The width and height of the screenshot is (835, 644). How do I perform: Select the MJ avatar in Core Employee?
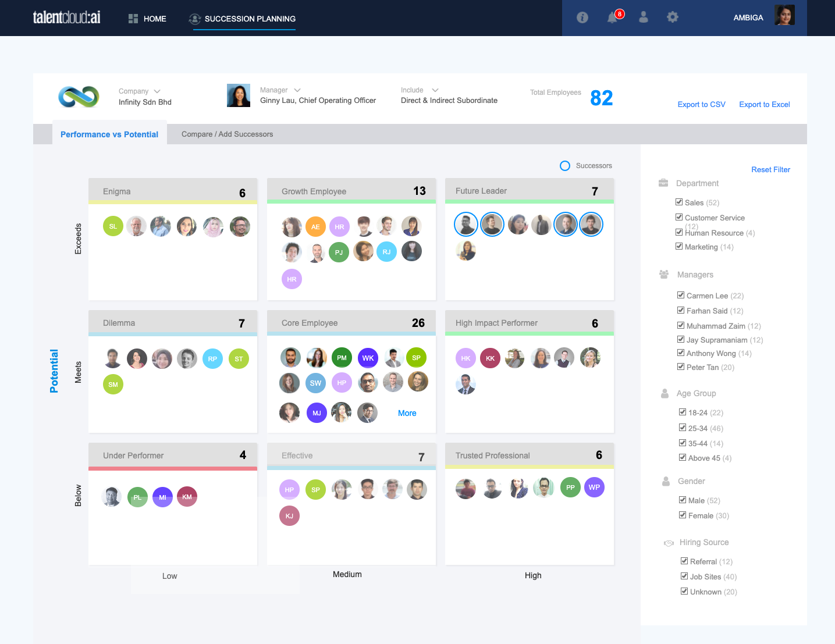tap(317, 413)
